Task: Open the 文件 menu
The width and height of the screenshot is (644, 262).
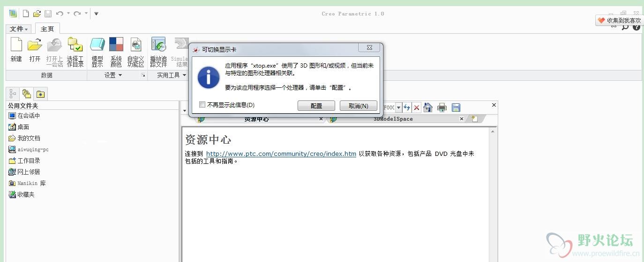Action: (19, 29)
